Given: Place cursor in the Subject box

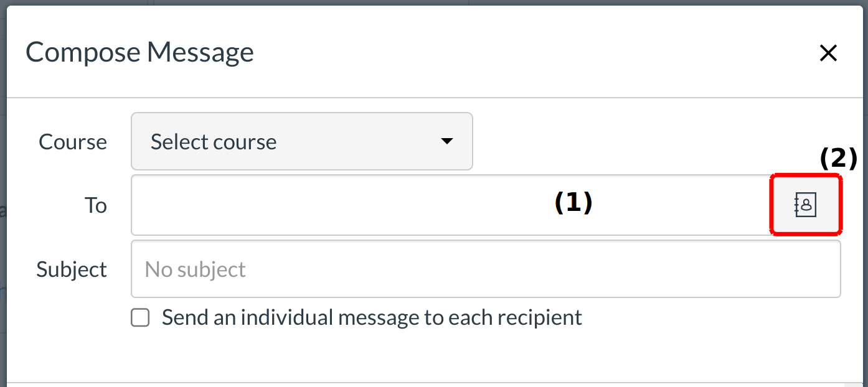Looking at the screenshot, I should point(486,269).
